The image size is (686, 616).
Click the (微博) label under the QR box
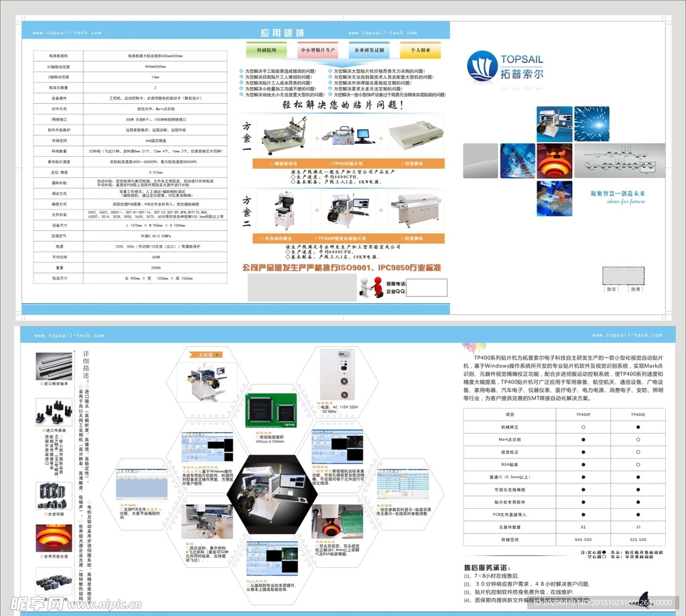click(x=635, y=289)
